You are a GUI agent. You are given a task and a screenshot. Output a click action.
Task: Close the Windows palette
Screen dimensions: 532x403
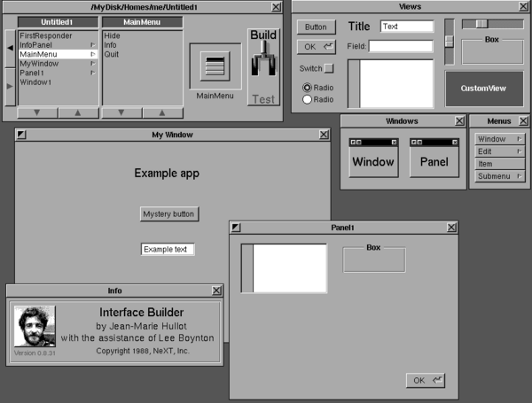click(459, 121)
